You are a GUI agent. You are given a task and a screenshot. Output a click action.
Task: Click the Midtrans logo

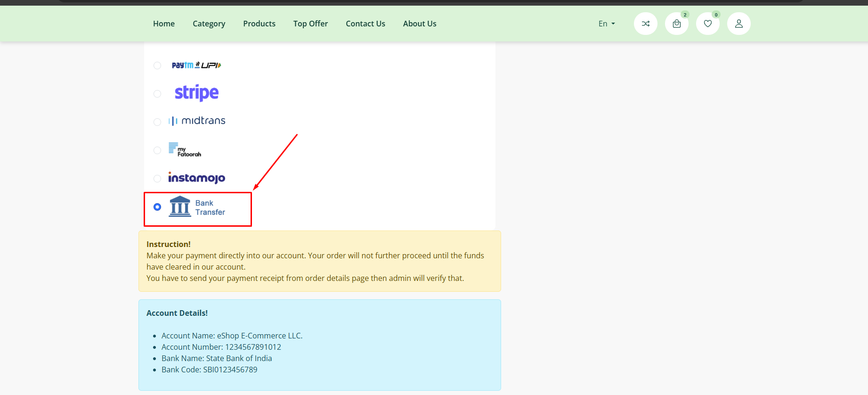[x=197, y=121]
